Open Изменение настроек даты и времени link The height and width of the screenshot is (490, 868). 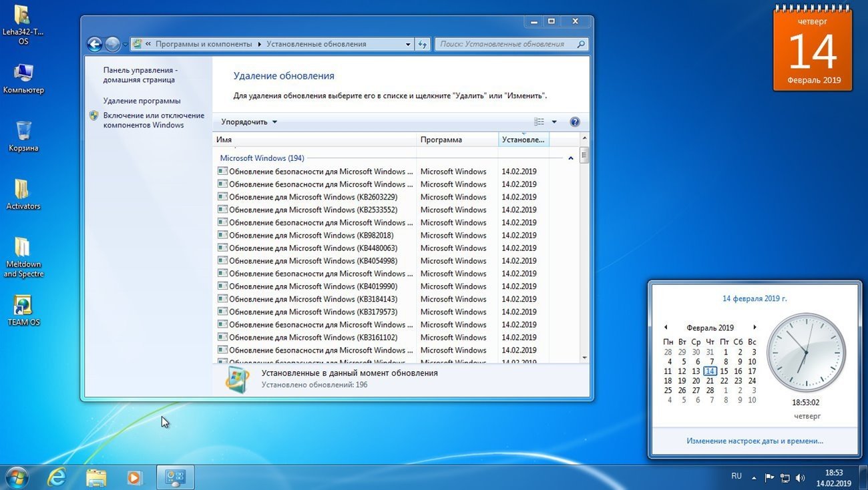[754, 441]
